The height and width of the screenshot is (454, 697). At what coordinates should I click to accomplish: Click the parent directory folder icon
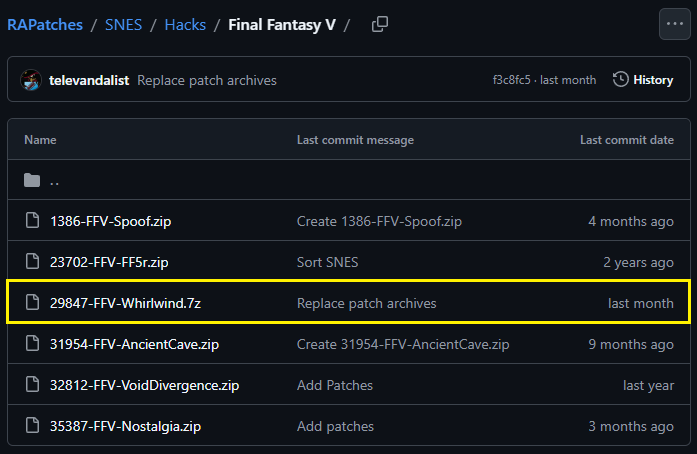point(32,181)
